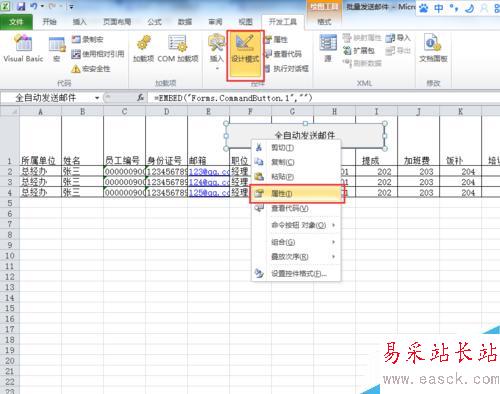Expand the Order submenu

coord(296,257)
